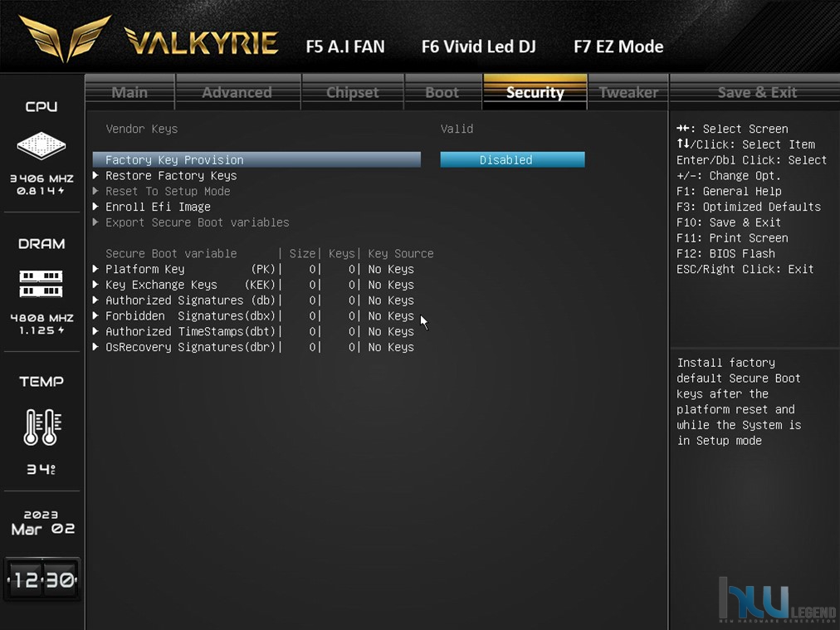
Task: Click the thermometer TEMP icon
Action: (x=42, y=427)
